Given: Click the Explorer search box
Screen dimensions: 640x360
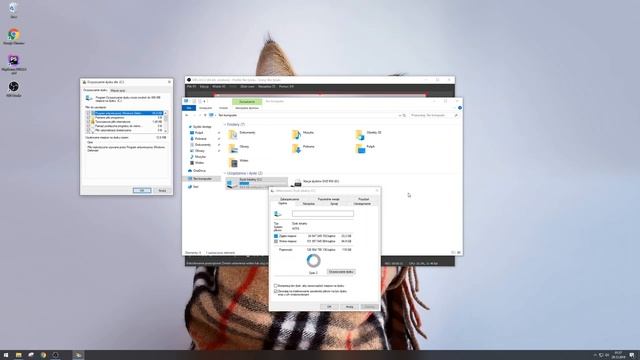Looking at the screenshot, I should [435, 116].
